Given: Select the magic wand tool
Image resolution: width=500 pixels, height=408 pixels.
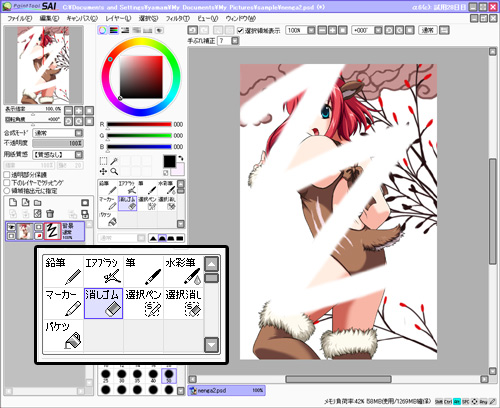Looking at the screenshot, I should pos(114,161).
